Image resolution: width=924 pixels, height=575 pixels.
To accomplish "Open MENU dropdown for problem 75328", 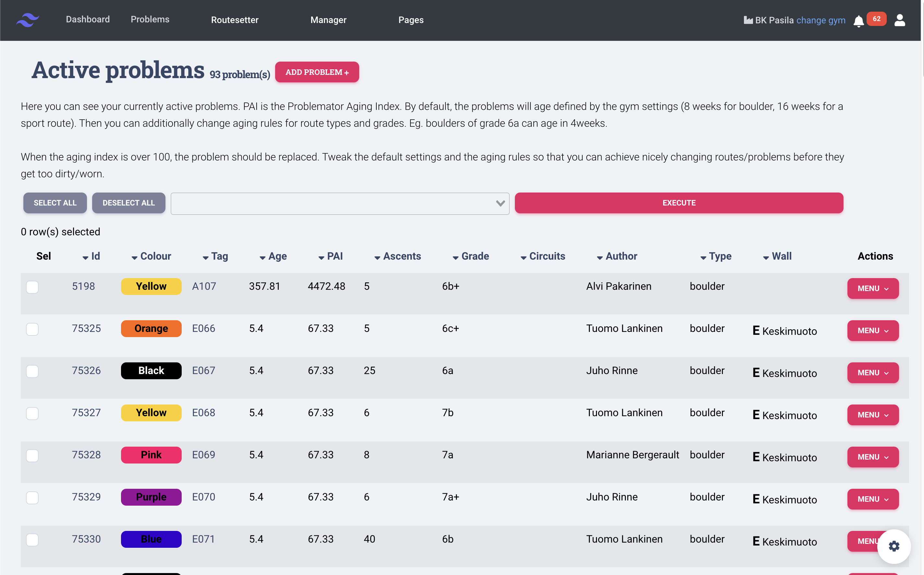I will tap(873, 457).
